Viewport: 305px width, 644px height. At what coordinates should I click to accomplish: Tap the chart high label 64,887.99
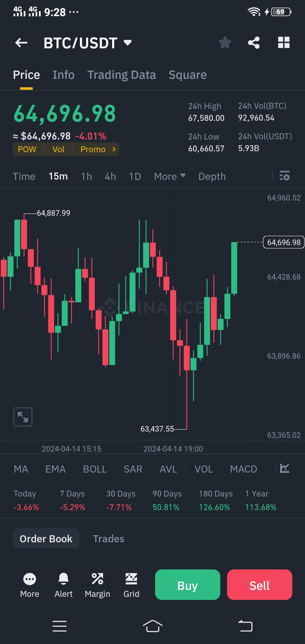53,213
